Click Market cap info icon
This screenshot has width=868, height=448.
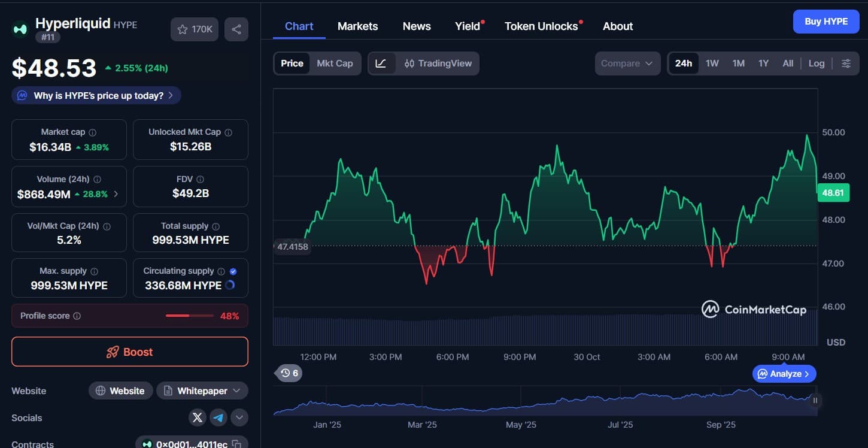click(93, 132)
